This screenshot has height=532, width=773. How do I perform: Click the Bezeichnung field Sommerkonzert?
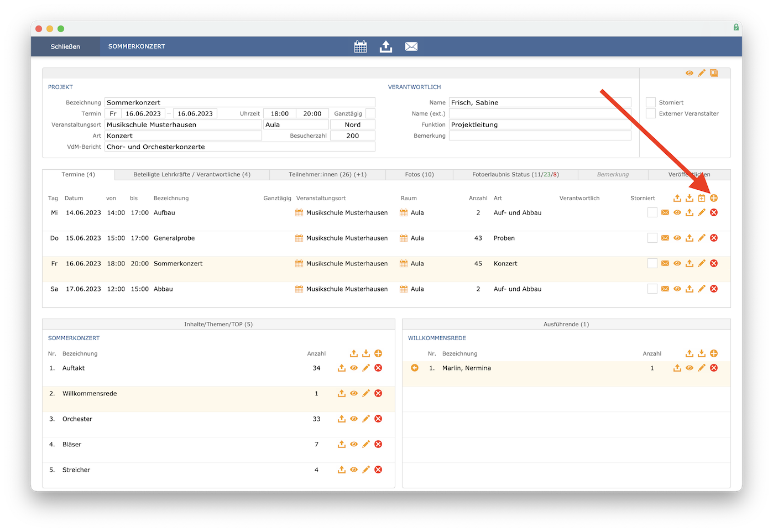point(240,102)
